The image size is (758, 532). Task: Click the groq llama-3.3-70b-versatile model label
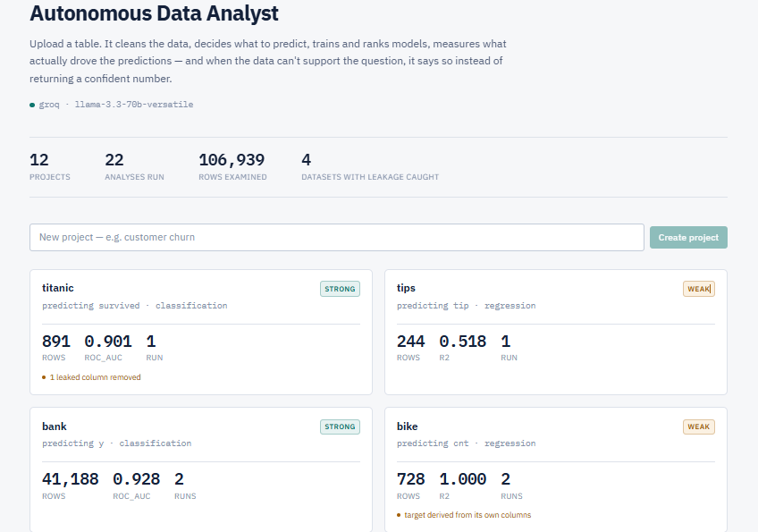tap(116, 105)
